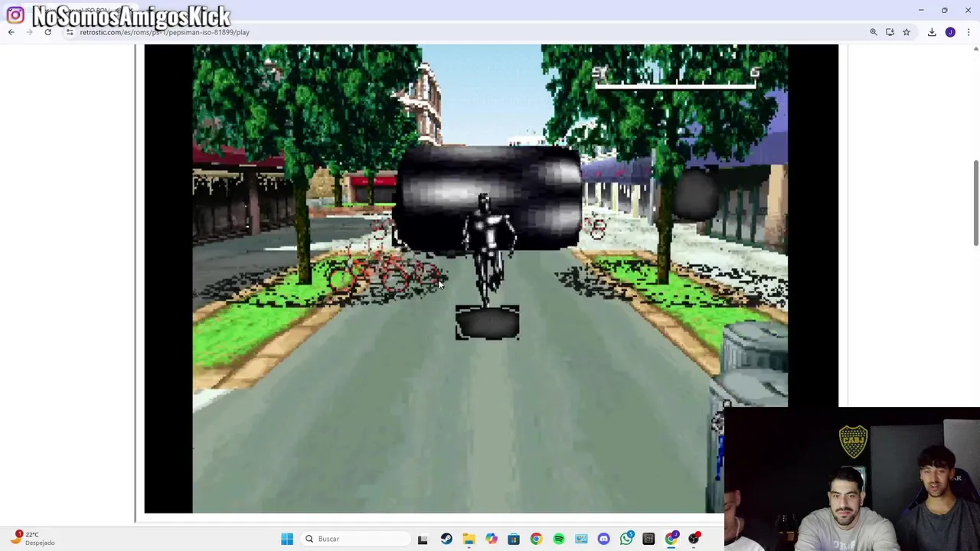Open site information icon beside the URL
This screenshot has width=980, height=551.
click(70, 32)
